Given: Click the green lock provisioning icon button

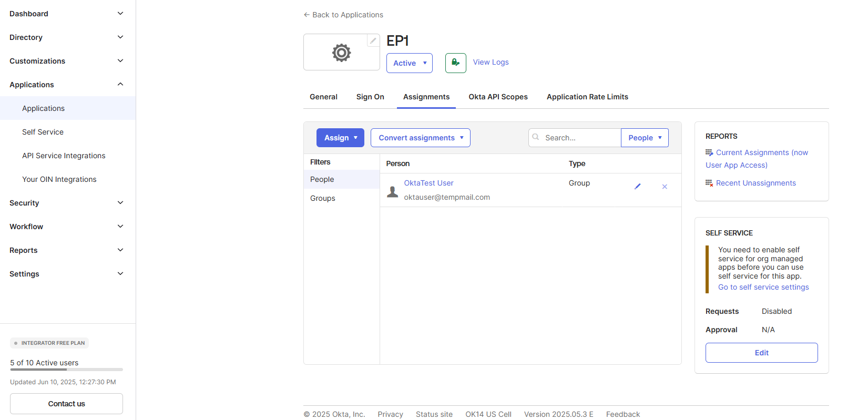Looking at the screenshot, I should (x=456, y=63).
